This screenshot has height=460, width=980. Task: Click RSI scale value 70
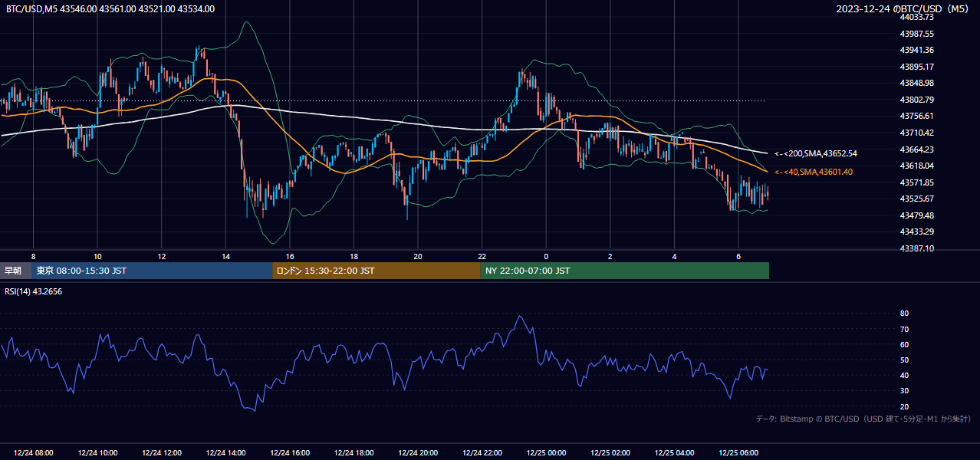(904, 329)
